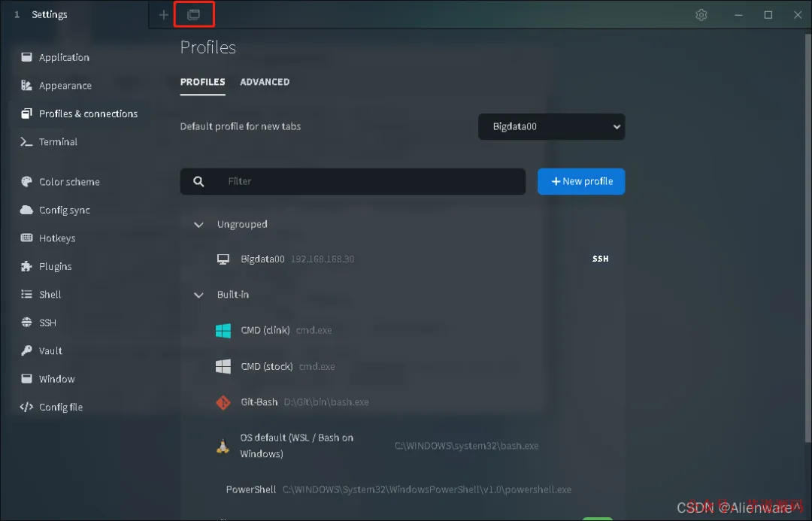Click the Application sidebar icon
Image resolution: width=812 pixels, height=521 pixels.
click(x=26, y=57)
